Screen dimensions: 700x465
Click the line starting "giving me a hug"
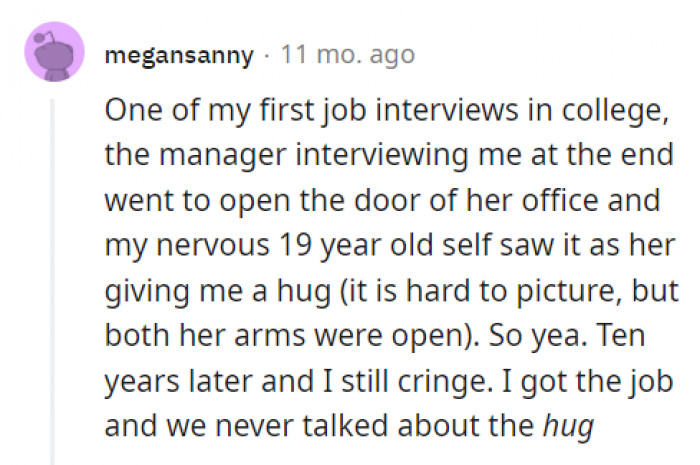pos(389,292)
